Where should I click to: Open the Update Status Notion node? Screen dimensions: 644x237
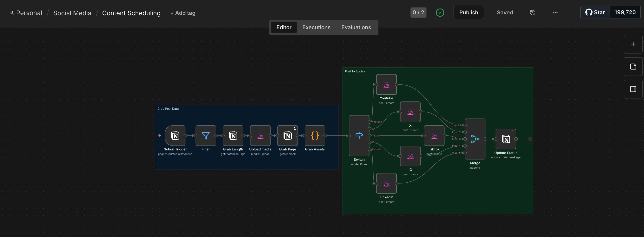[x=506, y=139]
